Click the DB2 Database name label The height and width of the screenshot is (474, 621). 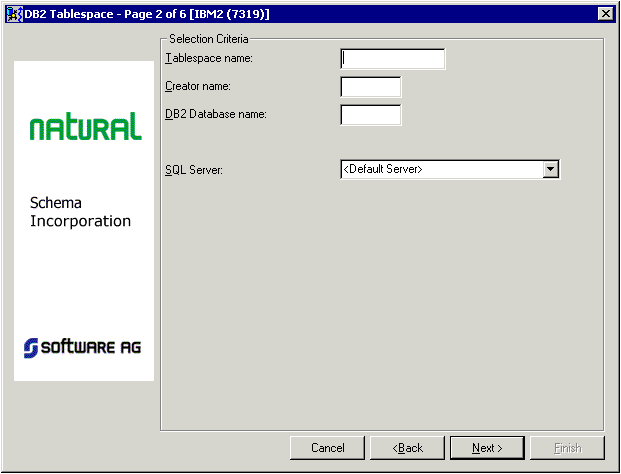click(x=215, y=115)
